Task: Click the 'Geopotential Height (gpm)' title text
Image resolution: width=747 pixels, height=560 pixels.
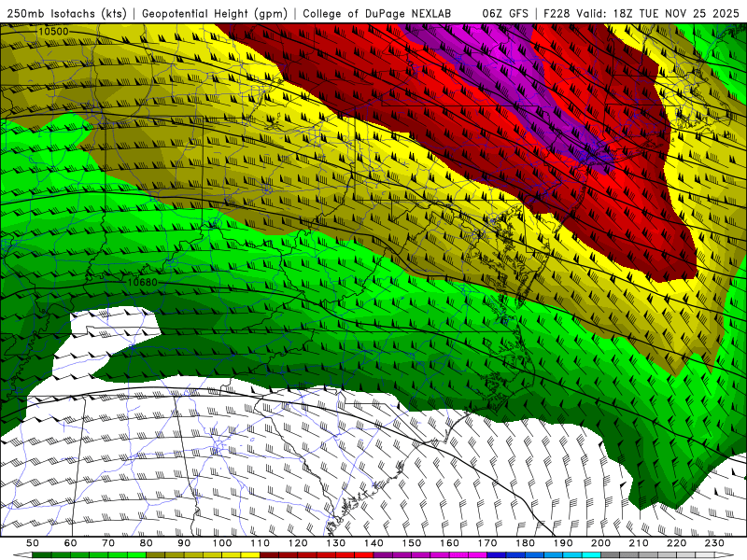Action: tap(215, 13)
